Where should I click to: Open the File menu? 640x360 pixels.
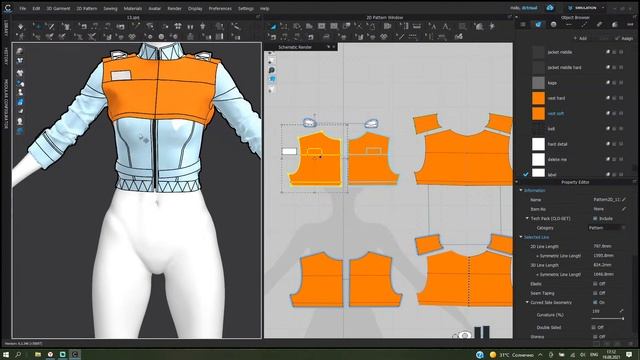[22, 8]
